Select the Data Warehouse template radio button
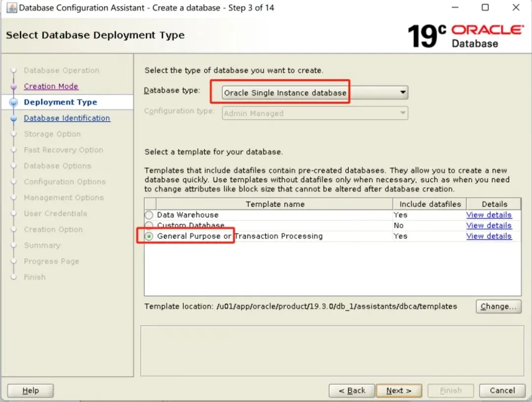The height and width of the screenshot is (402, 532). pyautogui.click(x=149, y=215)
